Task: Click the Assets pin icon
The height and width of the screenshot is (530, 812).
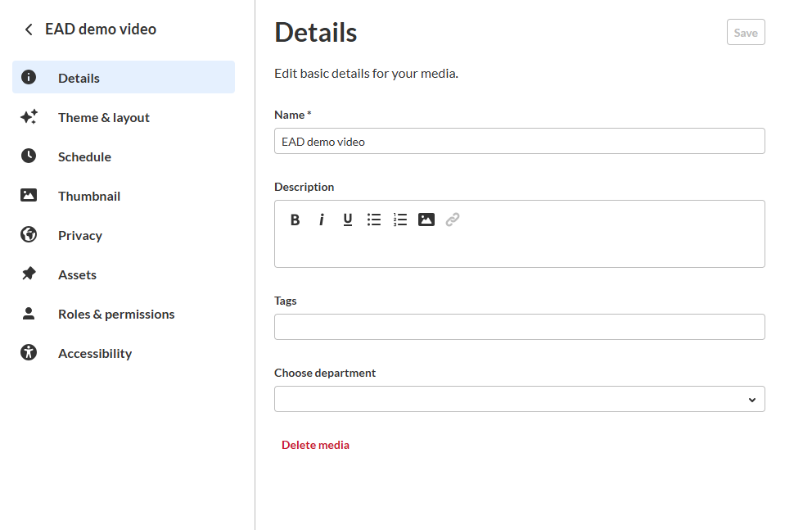Action: [29, 274]
